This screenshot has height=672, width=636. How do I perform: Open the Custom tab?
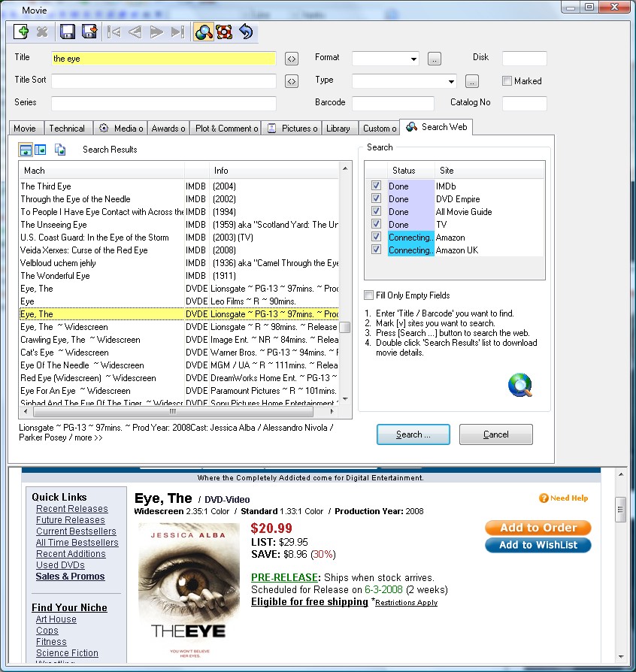point(380,129)
